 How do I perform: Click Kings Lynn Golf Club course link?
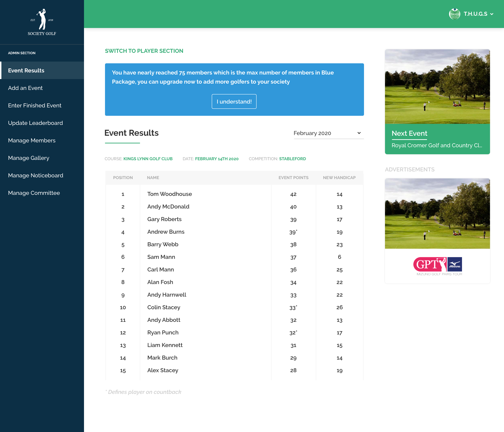[148, 159]
